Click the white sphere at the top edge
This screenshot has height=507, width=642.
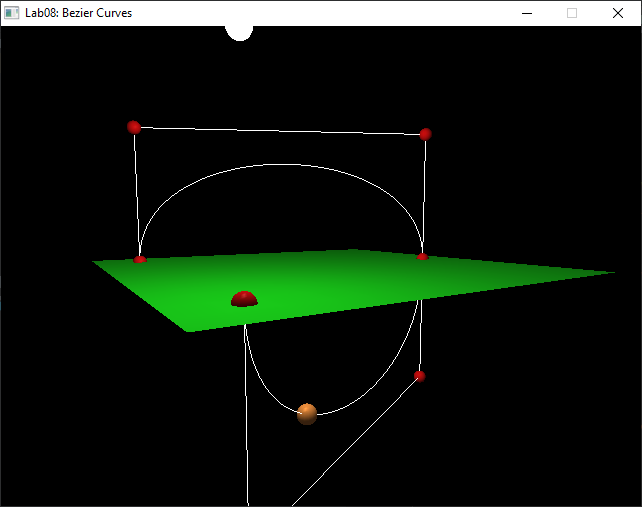[239, 32]
